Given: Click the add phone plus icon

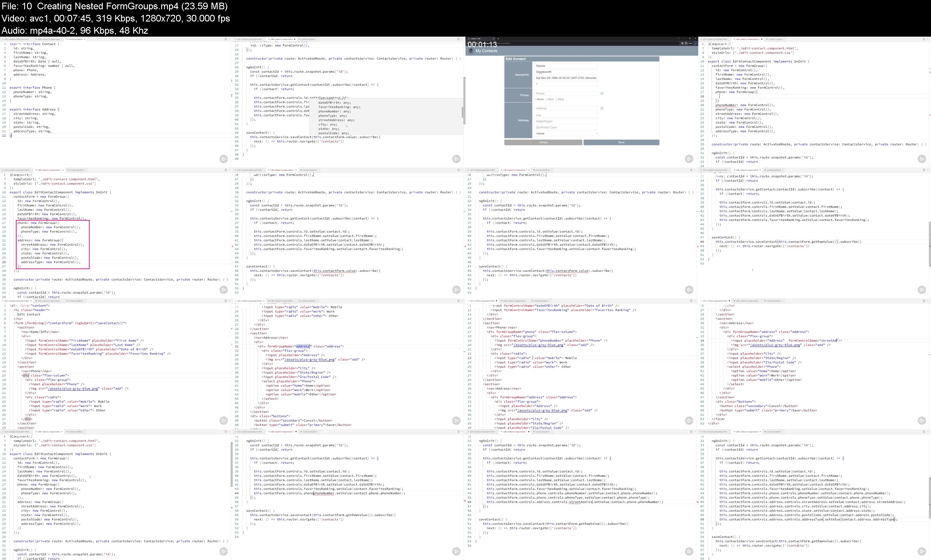Looking at the screenshot, I should 602,93.
